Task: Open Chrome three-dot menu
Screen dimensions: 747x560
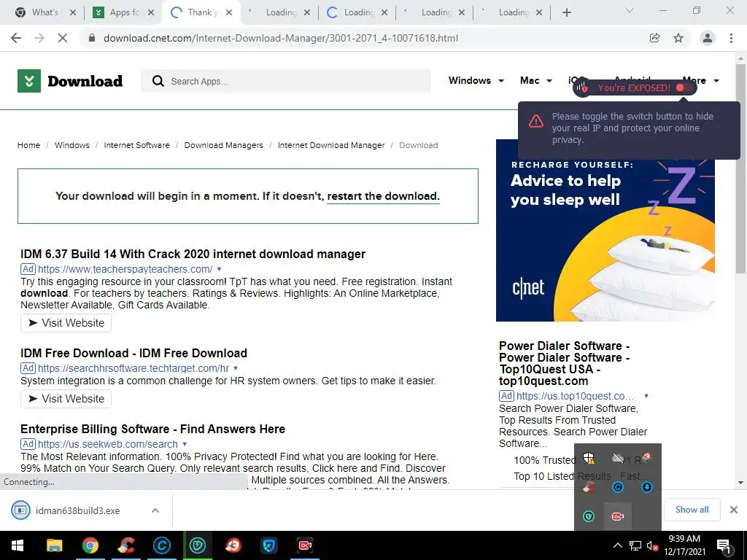Action: coord(731,38)
